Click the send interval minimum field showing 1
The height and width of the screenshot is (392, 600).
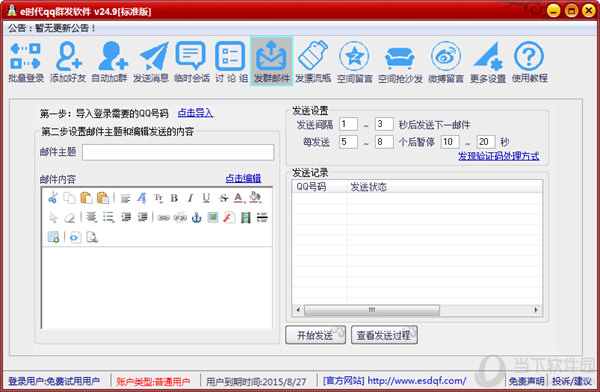tap(348, 124)
